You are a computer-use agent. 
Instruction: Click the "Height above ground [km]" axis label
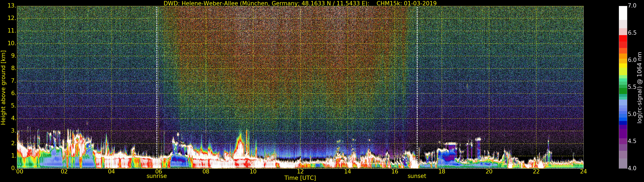3,88
